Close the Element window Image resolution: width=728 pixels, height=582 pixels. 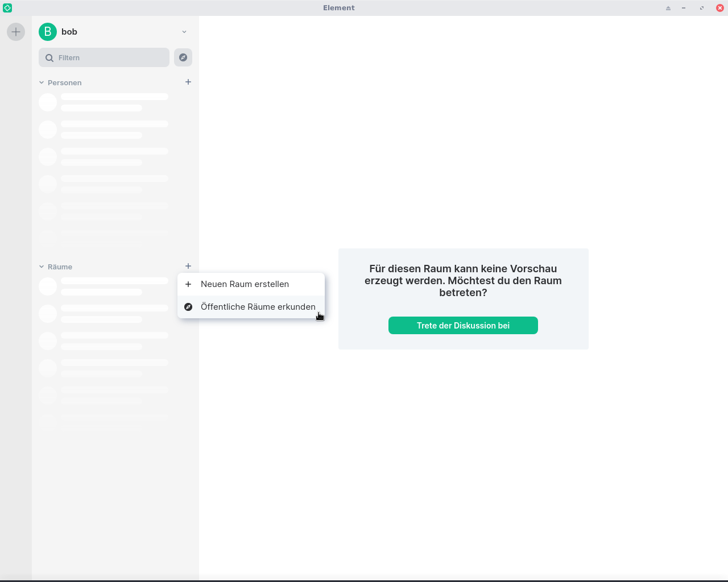719,8
